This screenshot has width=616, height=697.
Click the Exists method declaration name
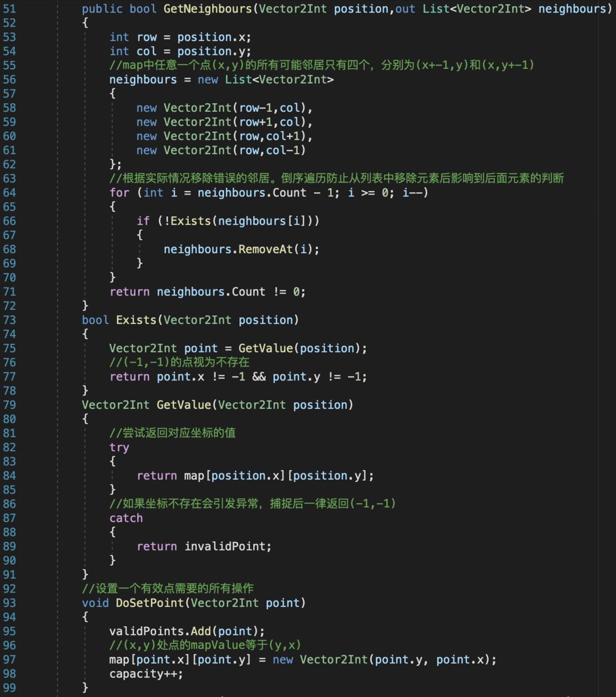coord(136,320)
